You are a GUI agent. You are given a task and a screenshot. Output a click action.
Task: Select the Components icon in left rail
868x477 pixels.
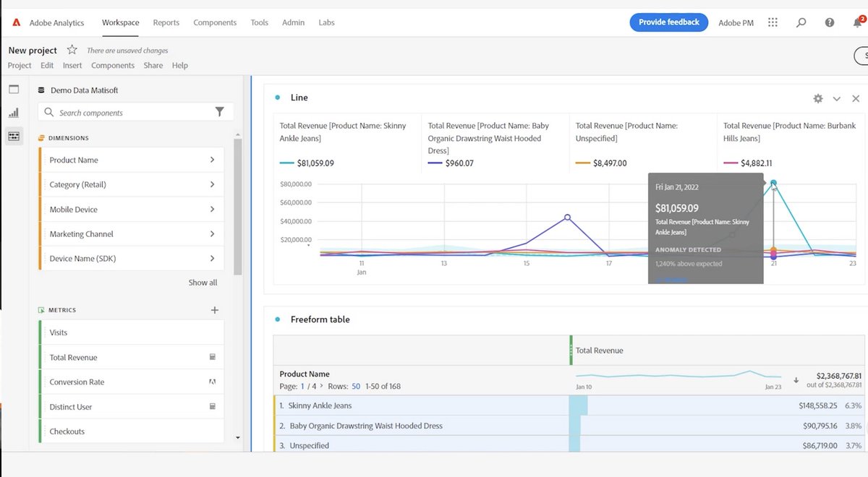coord(14,136)
